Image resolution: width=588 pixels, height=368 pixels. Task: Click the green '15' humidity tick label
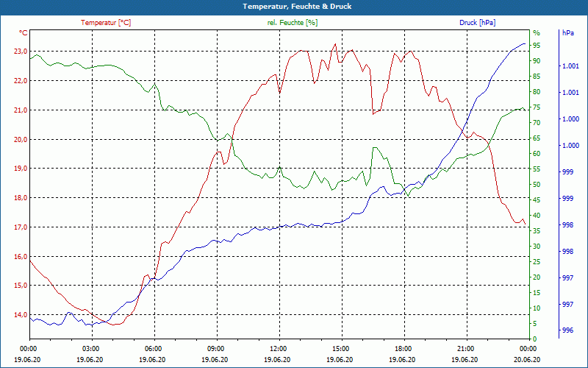click(537, 292)
